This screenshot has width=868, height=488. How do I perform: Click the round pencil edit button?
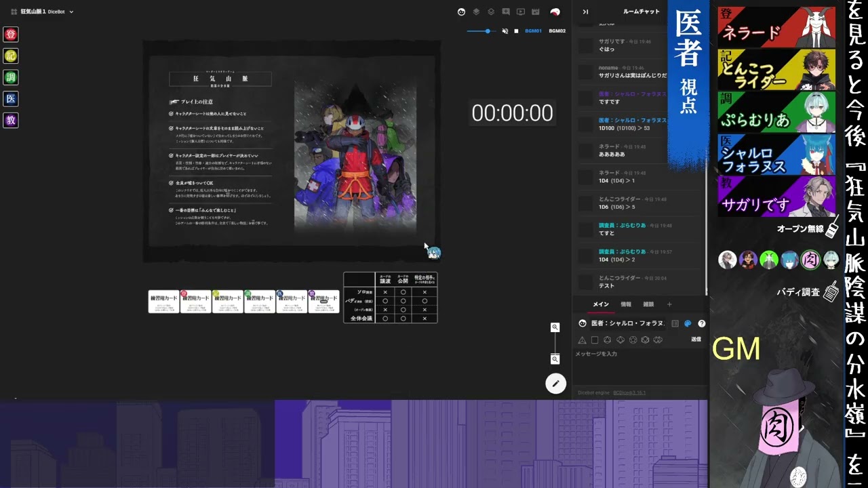555,384
